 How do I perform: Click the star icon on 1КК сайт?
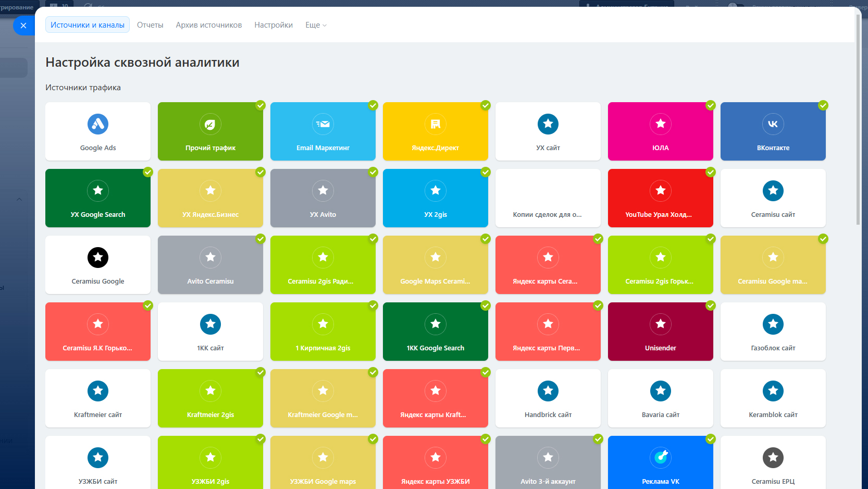click(x=210, y=324)
